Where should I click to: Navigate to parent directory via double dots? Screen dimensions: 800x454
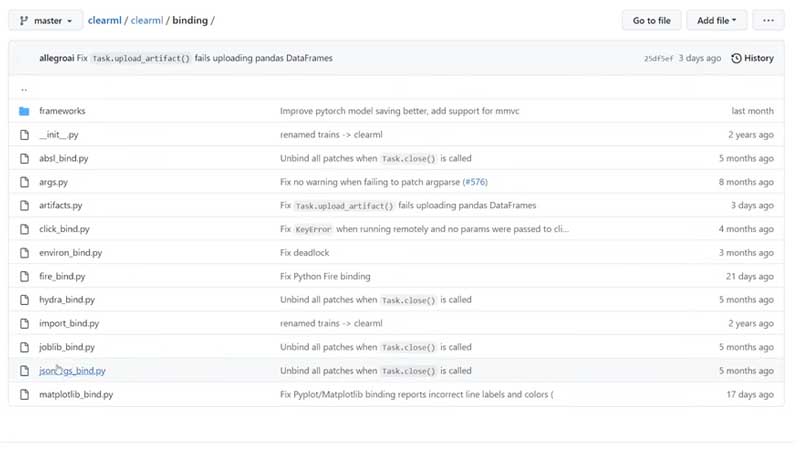coord(24,89)
